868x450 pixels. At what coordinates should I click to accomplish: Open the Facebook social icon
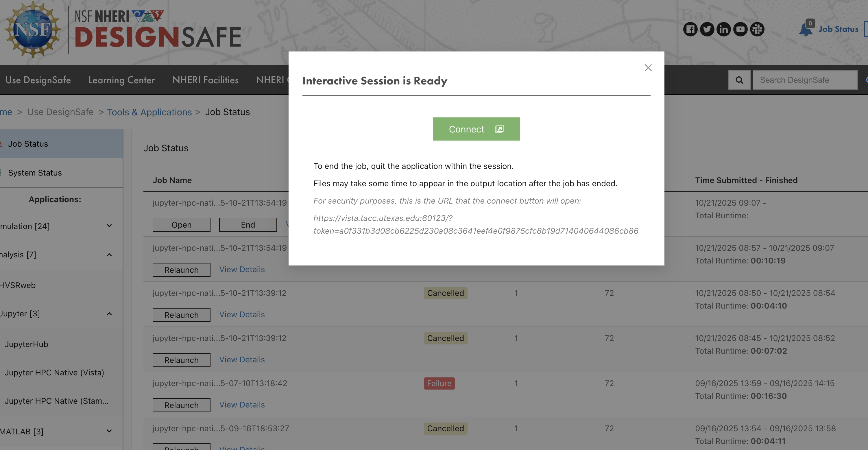point(690,29)
